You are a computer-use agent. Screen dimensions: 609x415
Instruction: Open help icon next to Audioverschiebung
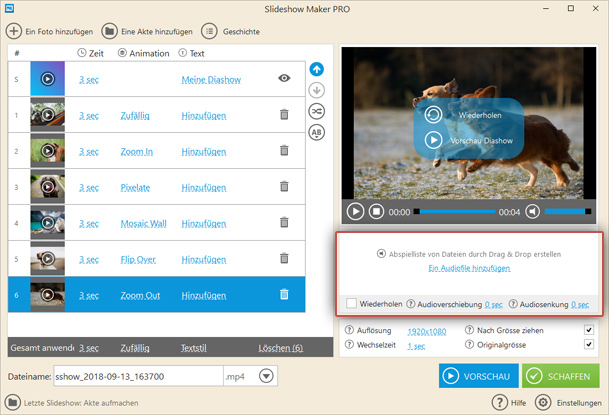click(411, 304)
